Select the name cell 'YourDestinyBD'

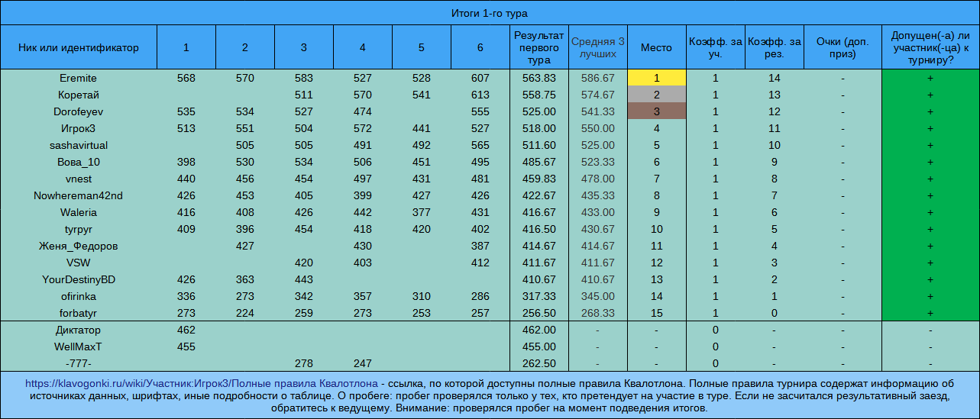point(79,280)
